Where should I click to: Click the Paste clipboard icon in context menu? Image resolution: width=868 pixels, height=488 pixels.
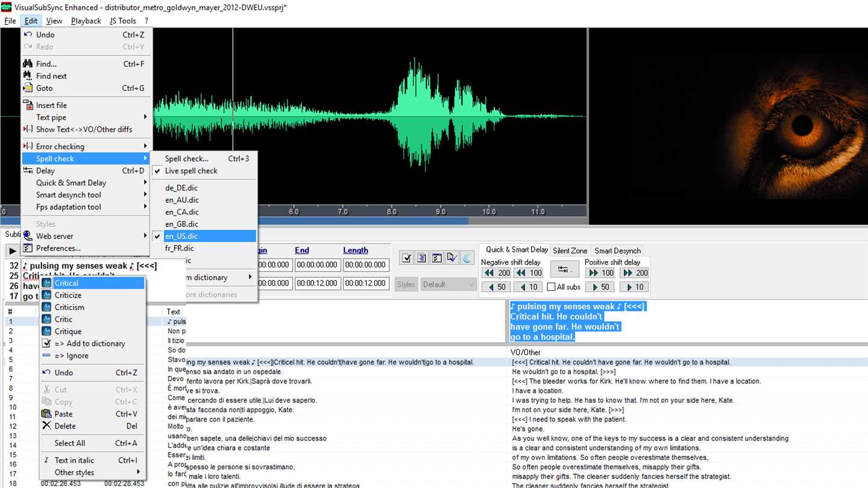46,414
